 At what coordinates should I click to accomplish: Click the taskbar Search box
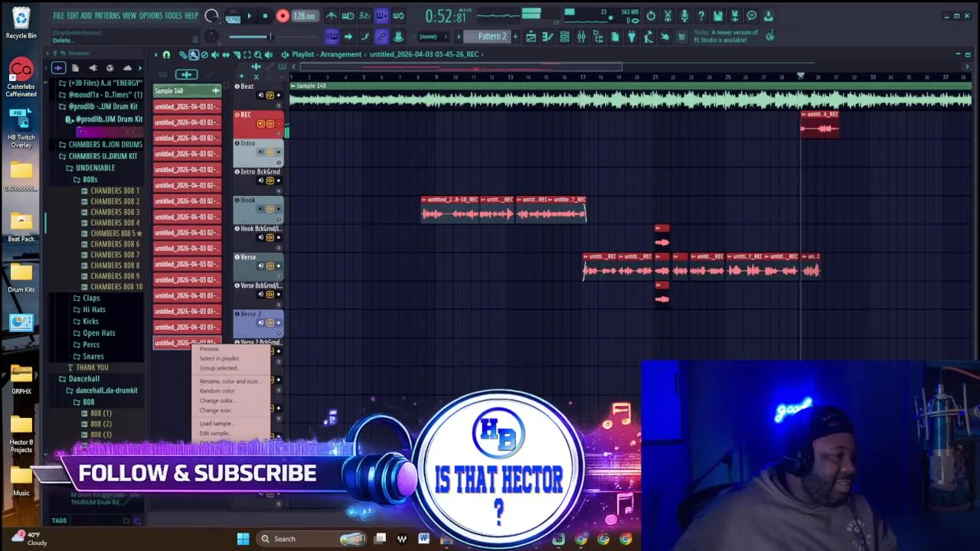click(311, 539)
